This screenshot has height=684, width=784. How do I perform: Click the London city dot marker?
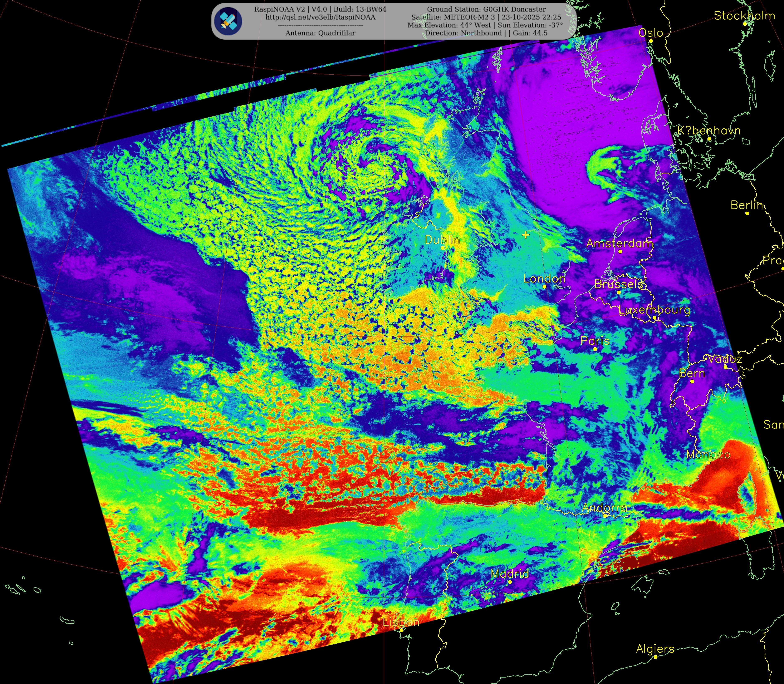(x=544, y=287)
